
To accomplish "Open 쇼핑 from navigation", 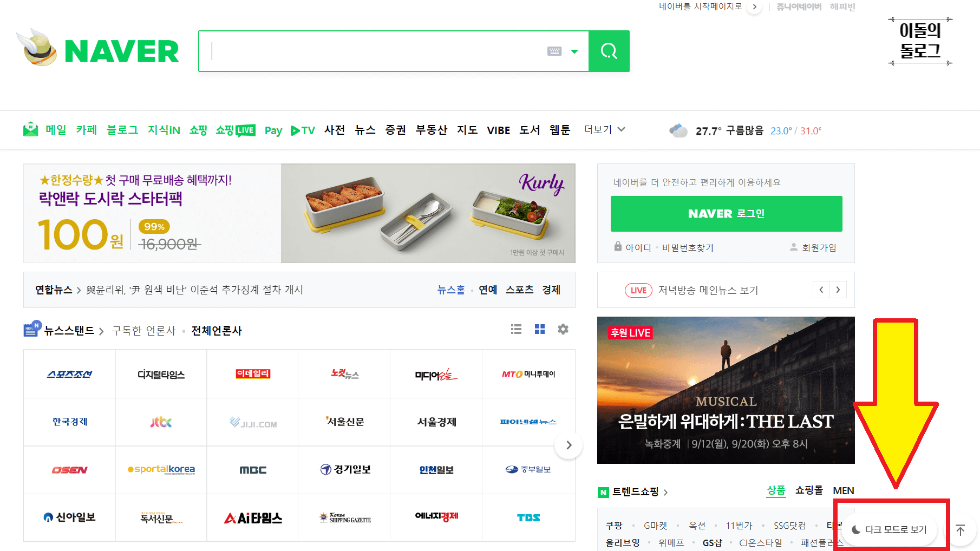I will coord(198,130).
